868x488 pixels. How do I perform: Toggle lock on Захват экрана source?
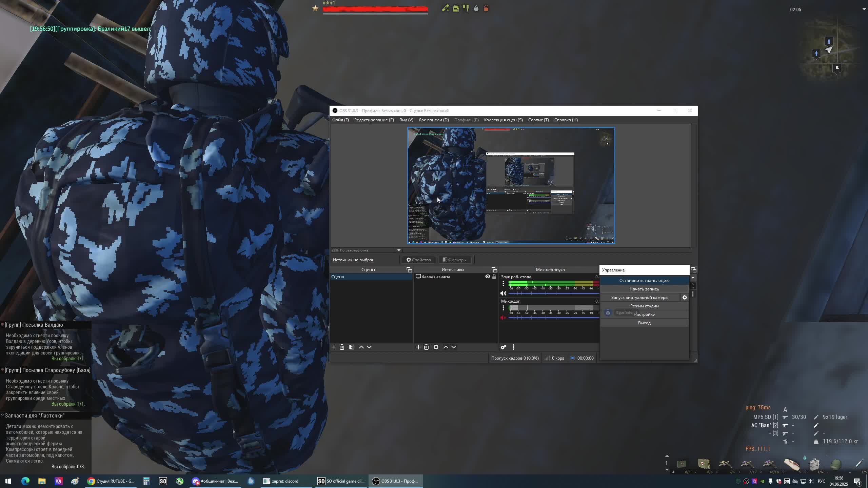pyautogui.click(x=494, y=277)
